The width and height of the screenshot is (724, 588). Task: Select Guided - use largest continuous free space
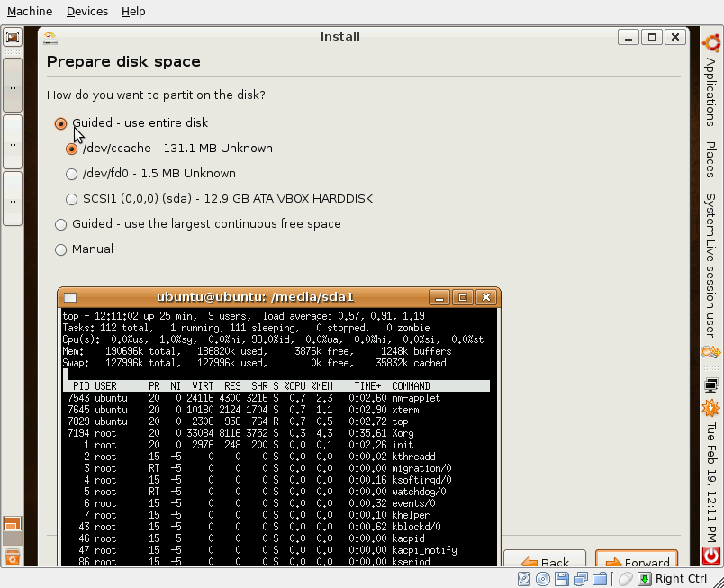click(x=197, y=224)
